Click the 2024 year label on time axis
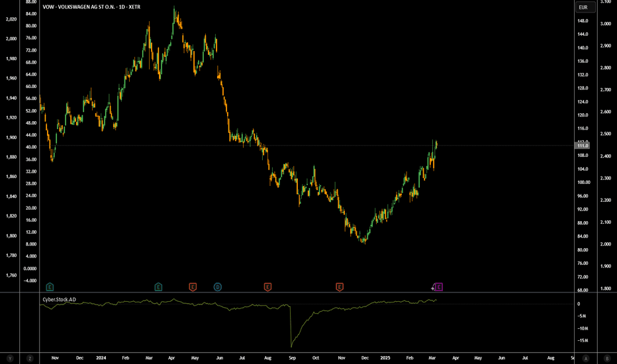The width and height of the screenshot is (617, 364). point(101,357)
